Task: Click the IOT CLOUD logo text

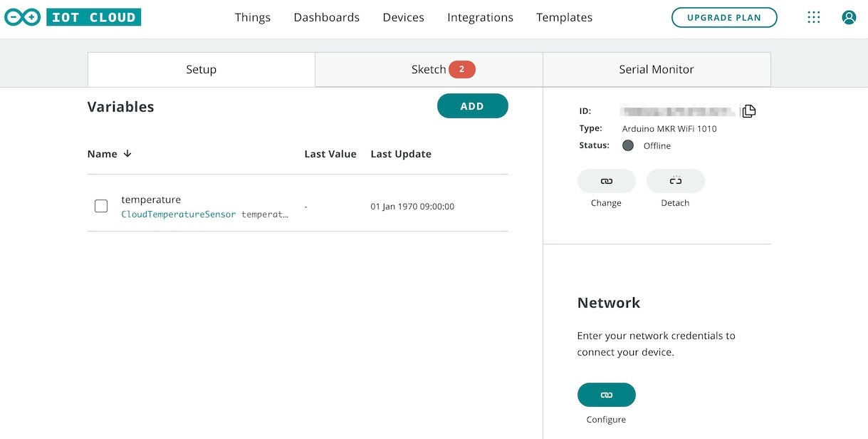Action: (x=94, y=18)
